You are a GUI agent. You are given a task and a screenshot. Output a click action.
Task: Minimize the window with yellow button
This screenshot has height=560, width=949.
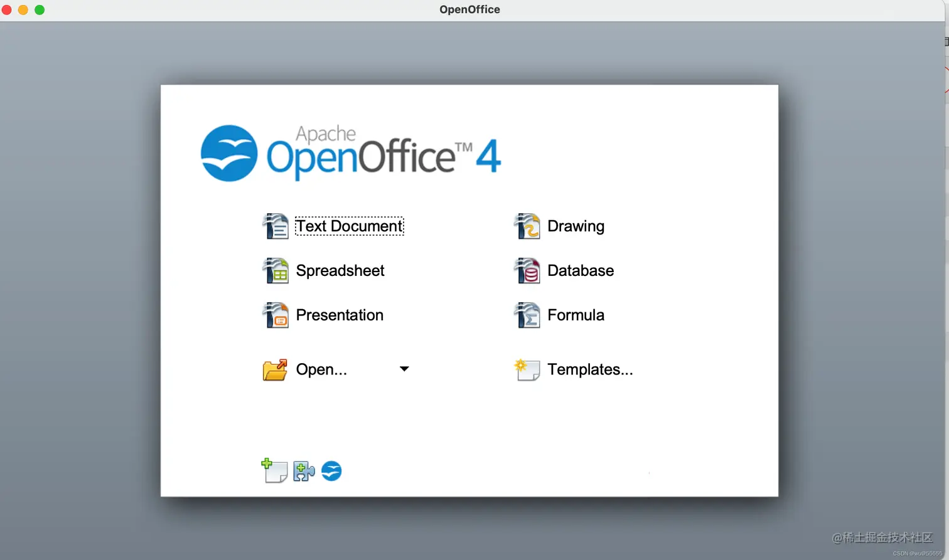tap(23, 9)
